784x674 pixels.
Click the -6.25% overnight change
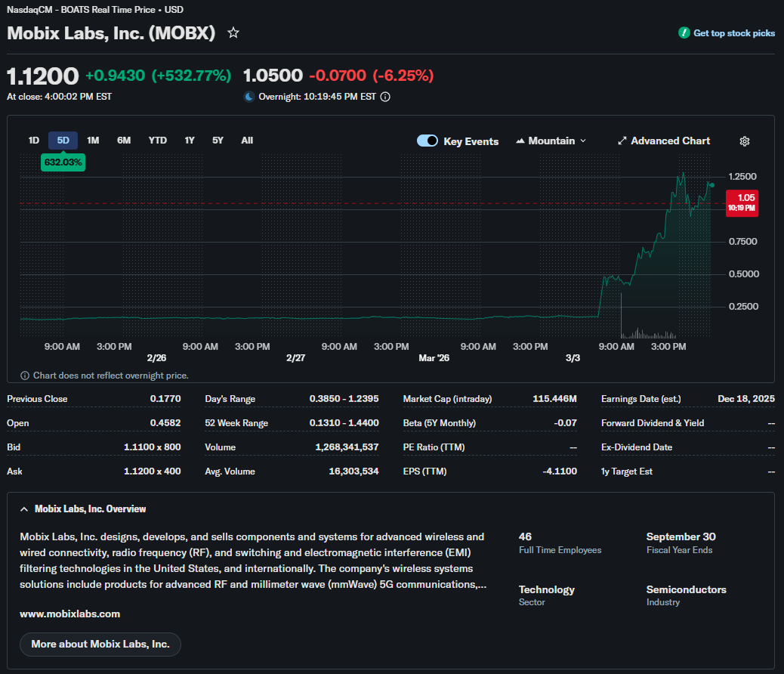point(403,76)
